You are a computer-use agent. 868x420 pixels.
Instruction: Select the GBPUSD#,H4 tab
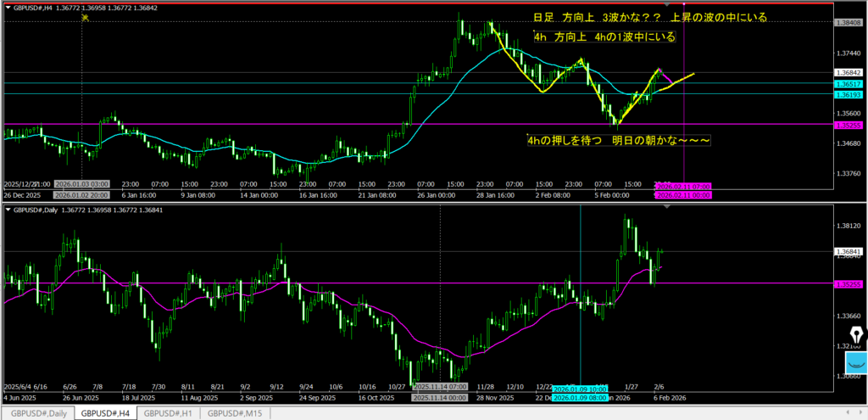coord(104,412)
